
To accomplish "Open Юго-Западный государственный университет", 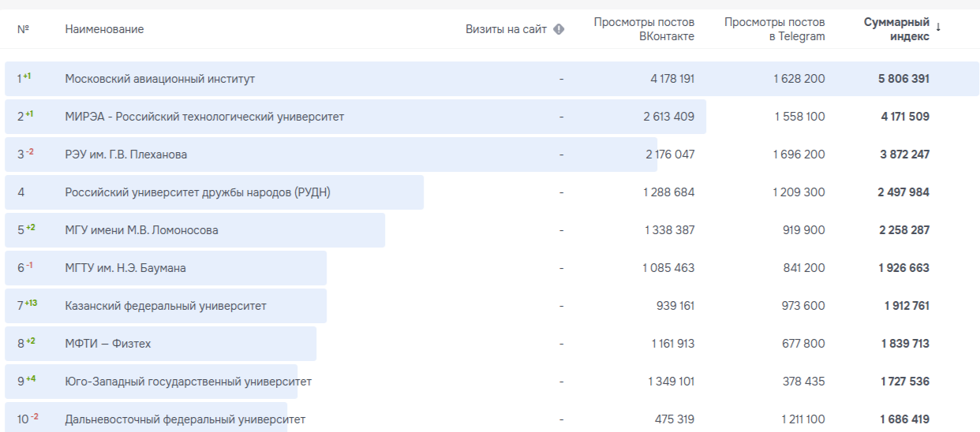I will (x=188, y=382).
